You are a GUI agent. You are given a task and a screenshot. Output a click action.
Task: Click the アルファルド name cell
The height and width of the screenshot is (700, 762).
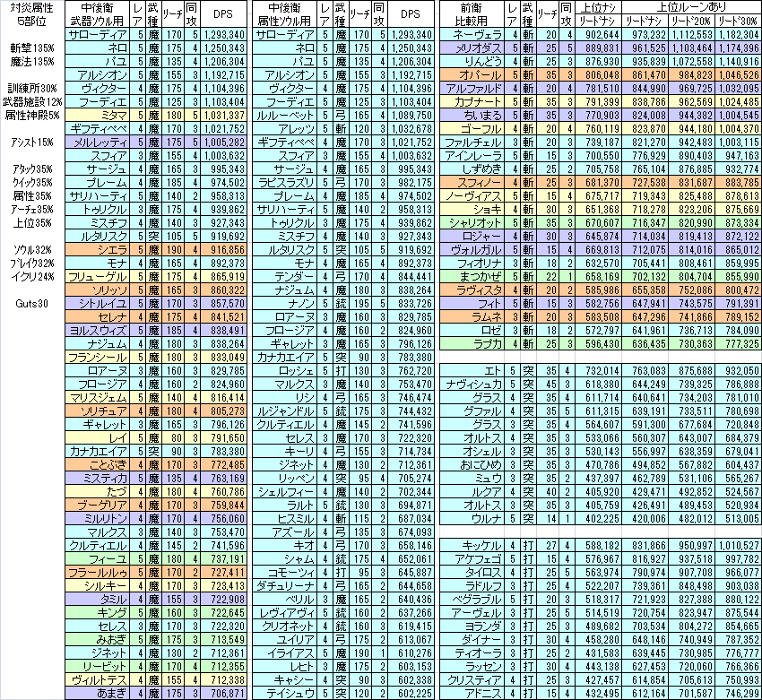[471, 89]
